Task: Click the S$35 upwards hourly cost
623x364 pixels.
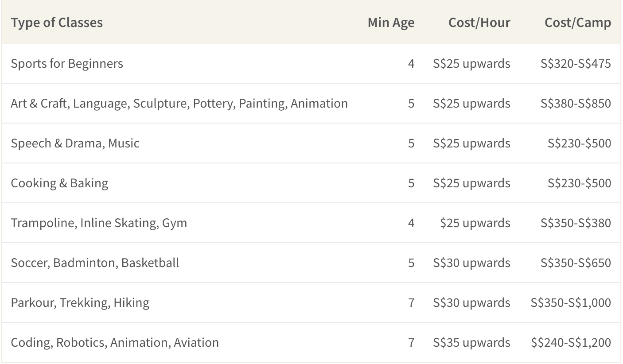Action: (x=471, y=342)
